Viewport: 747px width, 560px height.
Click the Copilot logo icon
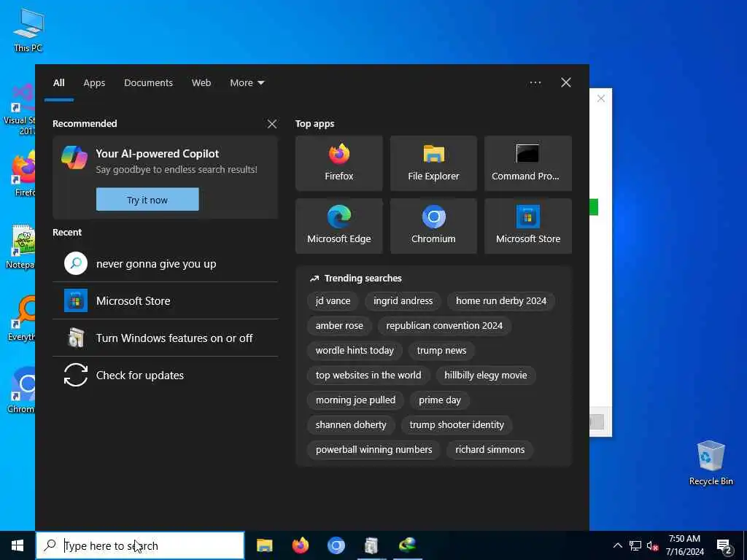click(74, 157)
